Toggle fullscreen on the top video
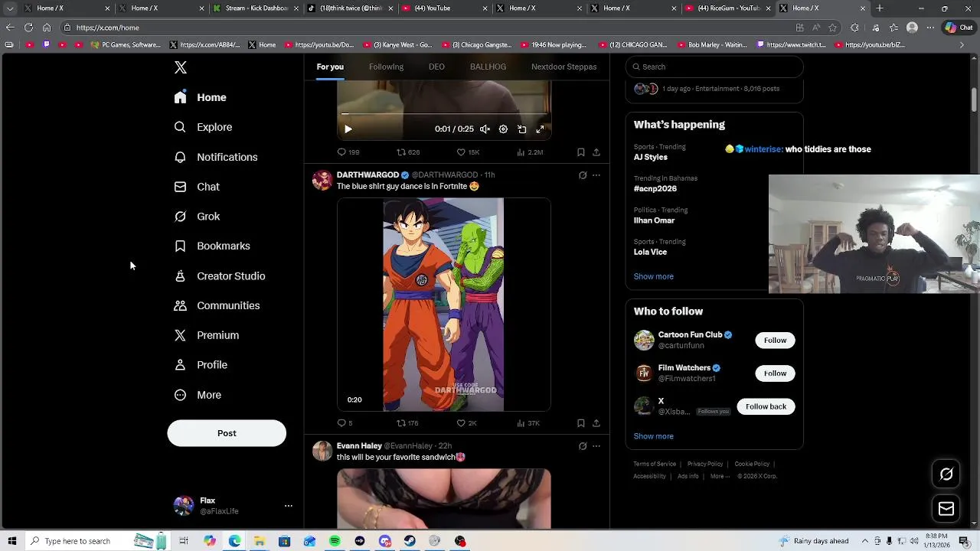 (x=540, y=129)
